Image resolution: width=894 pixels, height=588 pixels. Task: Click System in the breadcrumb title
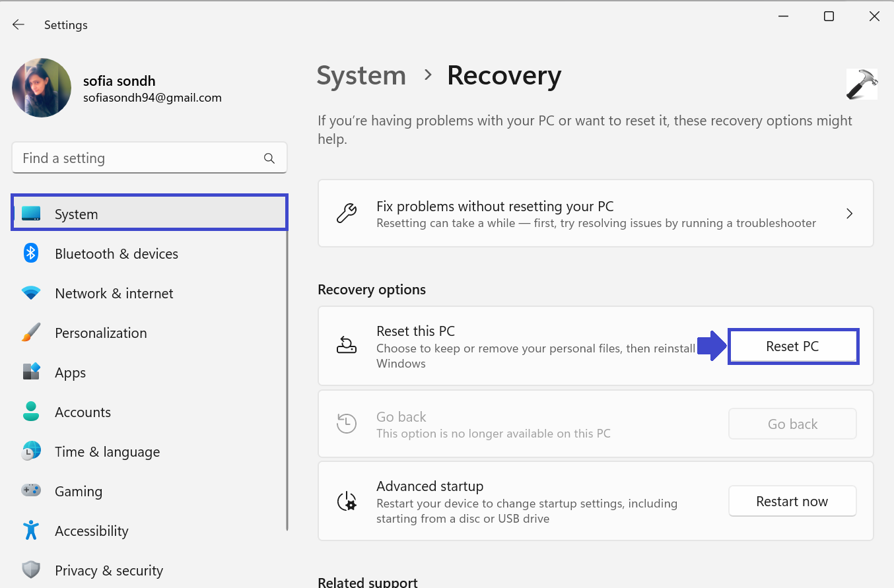(361, 76)
